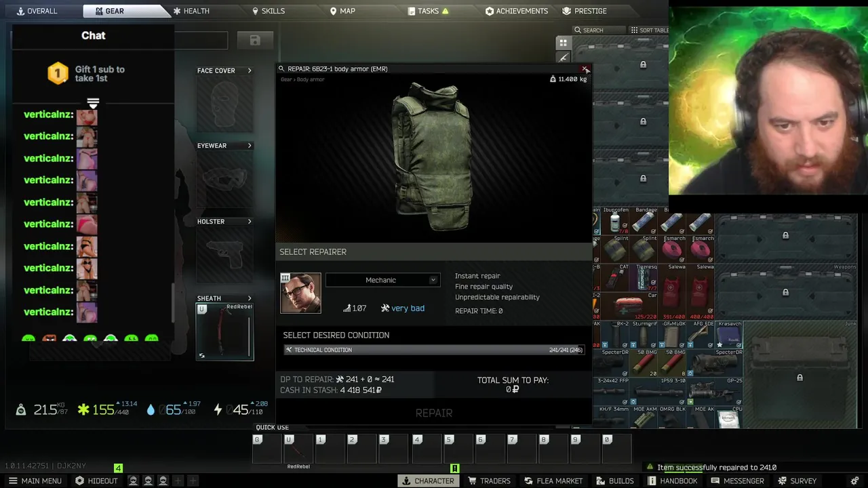This screenshot has width=868, height=488.
Task: Expand the HOLSTER slot arrow
Action: (x=250, y=222)
